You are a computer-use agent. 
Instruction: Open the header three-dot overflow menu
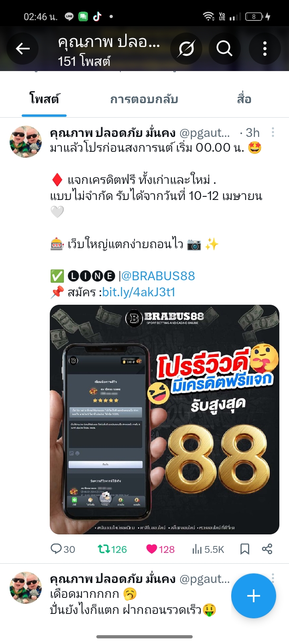pyautogui.click(x=265, y=49)
